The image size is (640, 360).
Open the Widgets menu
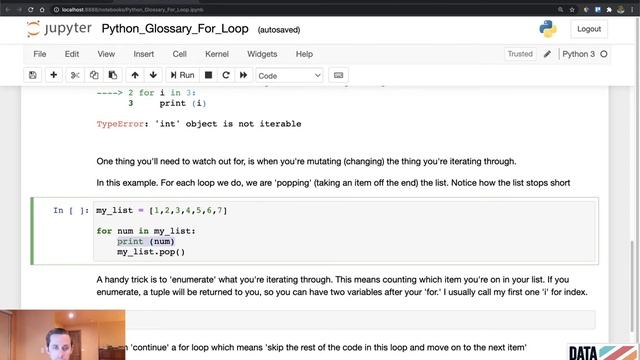point(262,54)
